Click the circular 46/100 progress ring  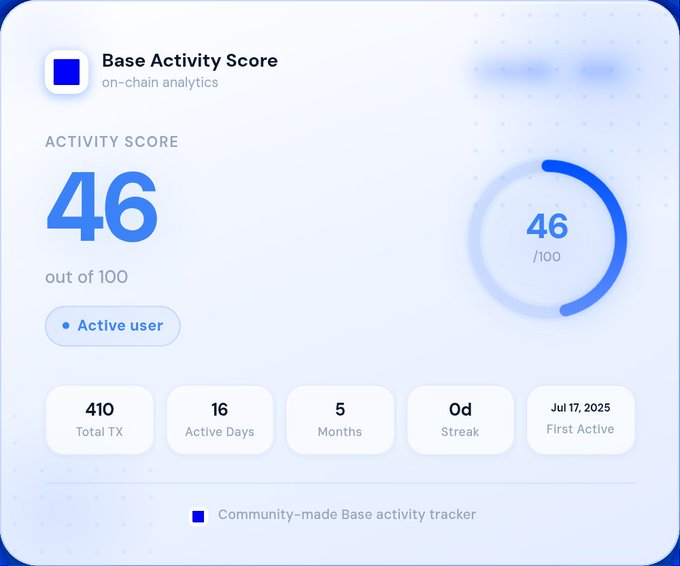tap(547, 238)
